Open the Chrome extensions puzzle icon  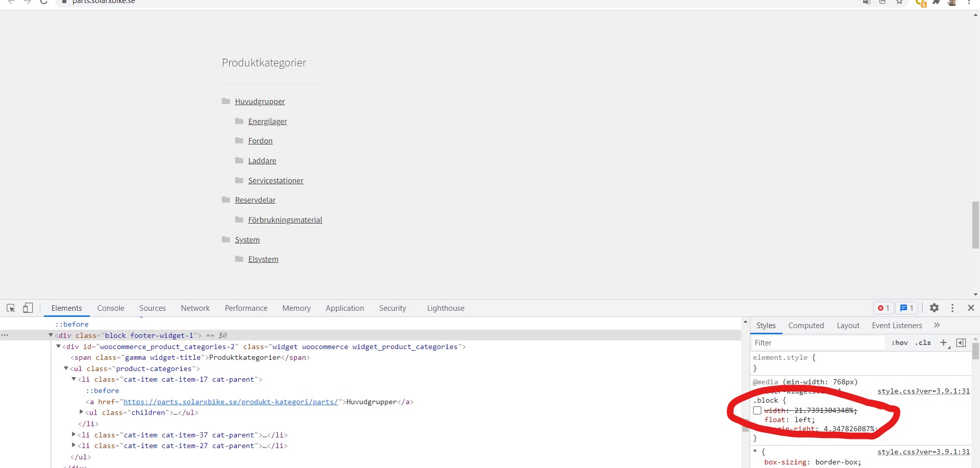coord(936,2)
